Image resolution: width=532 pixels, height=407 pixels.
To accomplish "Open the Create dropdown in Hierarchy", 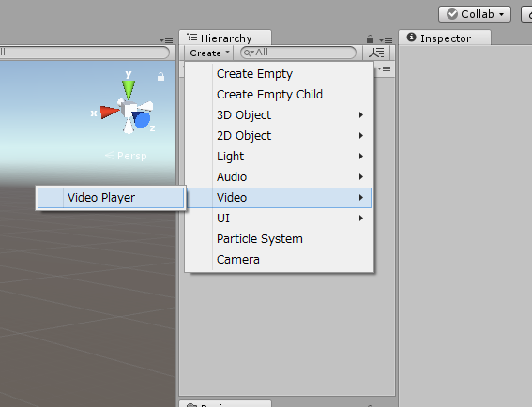I will (x=209, y=53).
